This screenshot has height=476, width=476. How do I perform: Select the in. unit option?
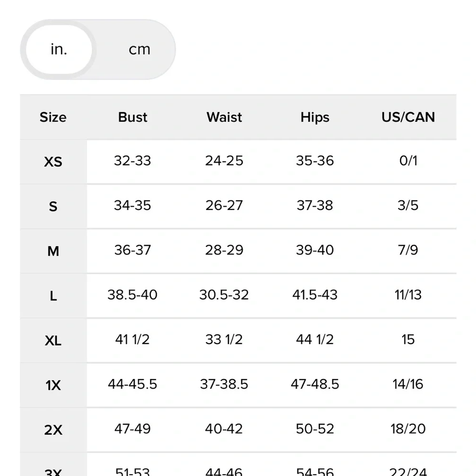[x=59, y=50]
